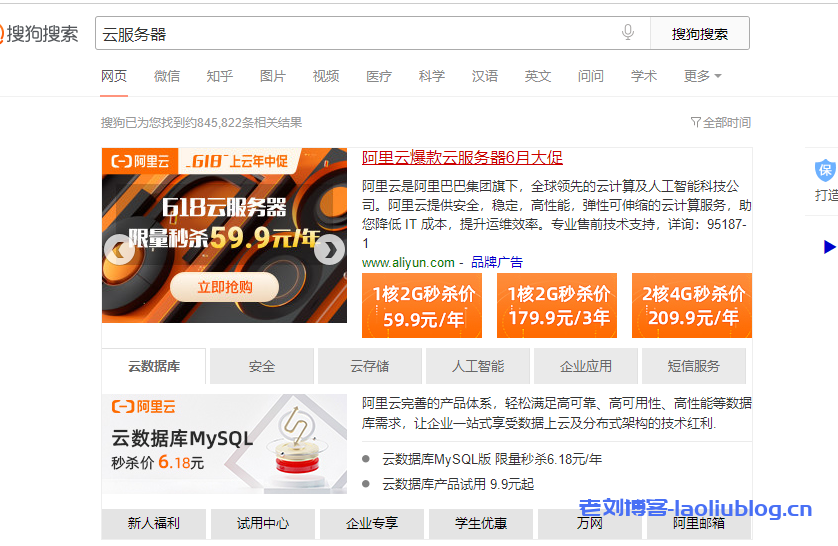Click the description starting 阿里云是阿里巴巴集团旗下
The image size is (838, 546).
click(556, 215)
